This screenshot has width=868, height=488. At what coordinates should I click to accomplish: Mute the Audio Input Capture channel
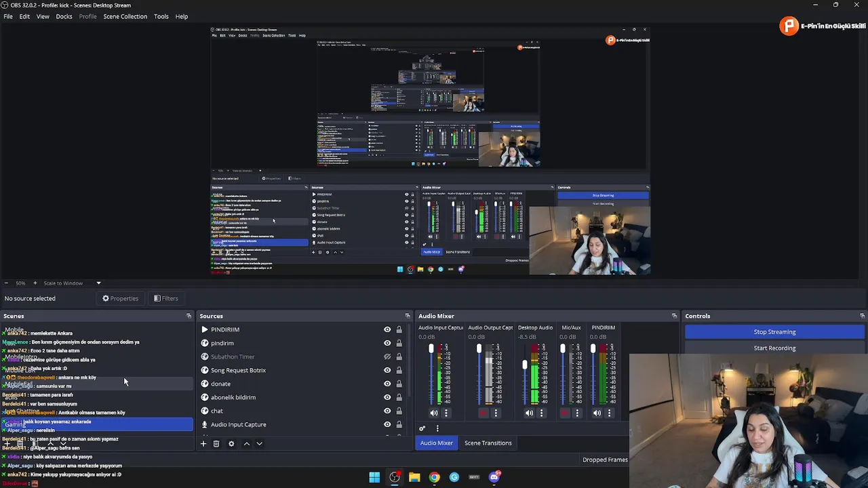[434, 413]
